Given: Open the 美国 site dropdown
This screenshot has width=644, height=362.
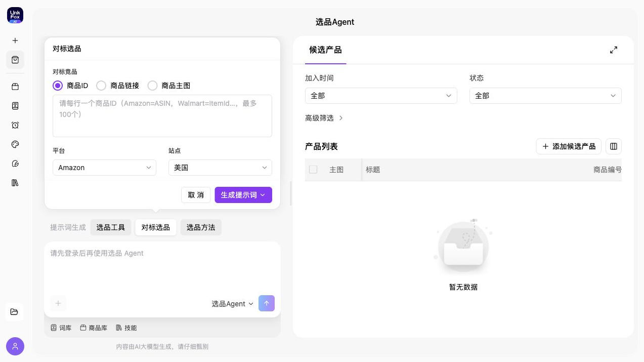Looking at the screenshot, I should click(220, 168).
